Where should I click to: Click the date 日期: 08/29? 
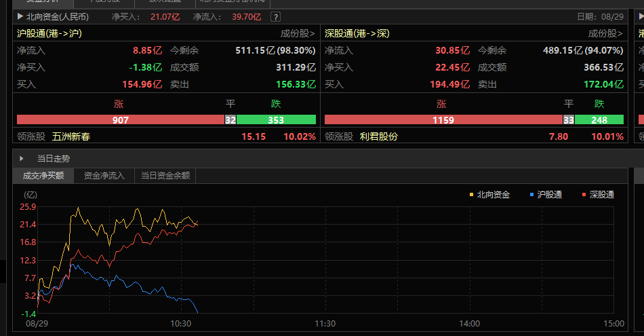pyautogui.click(x=600, y=17)
